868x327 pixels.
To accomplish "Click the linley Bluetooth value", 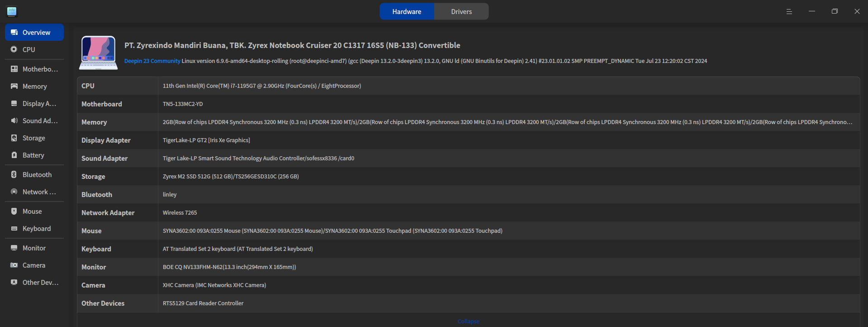I will click(170, 194).
